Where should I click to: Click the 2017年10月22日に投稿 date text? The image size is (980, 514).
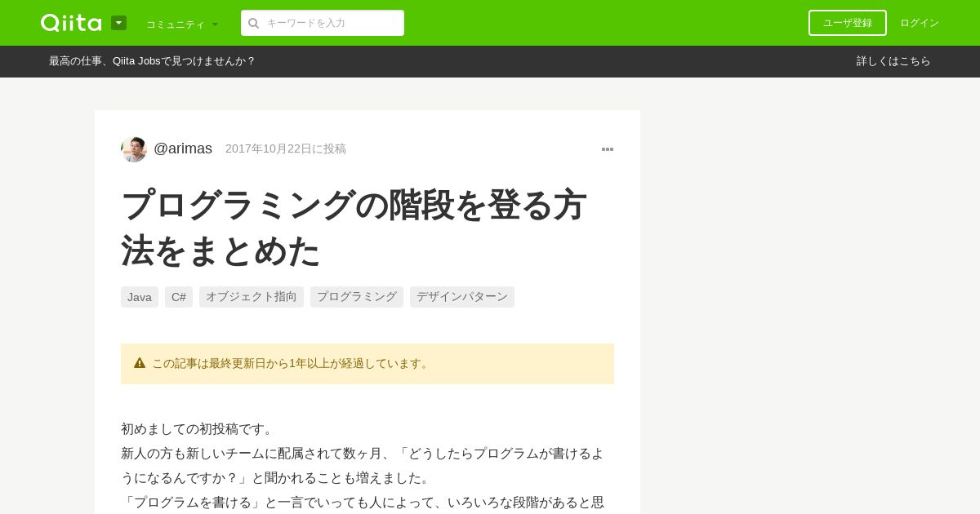point(286,148)
